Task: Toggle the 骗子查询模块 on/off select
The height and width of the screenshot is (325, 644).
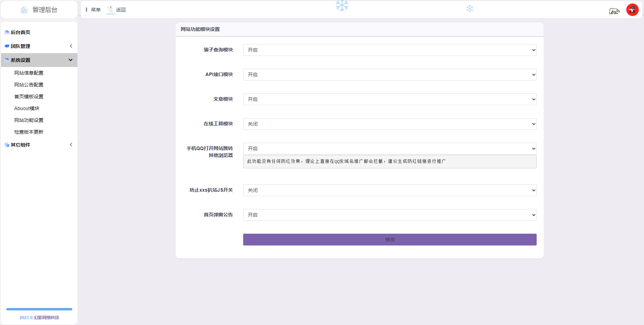Action: tap(389, 50)
